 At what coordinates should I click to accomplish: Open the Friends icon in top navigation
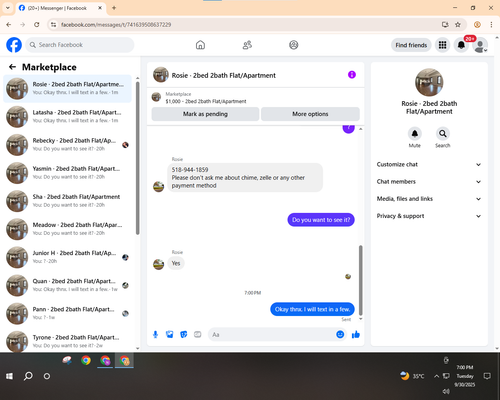(x=247, y=45)
